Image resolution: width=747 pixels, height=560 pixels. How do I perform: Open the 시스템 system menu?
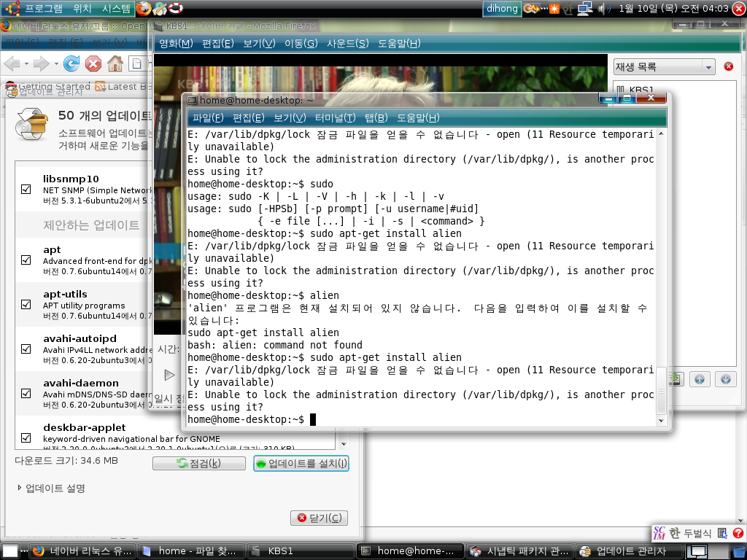(116, 9)
